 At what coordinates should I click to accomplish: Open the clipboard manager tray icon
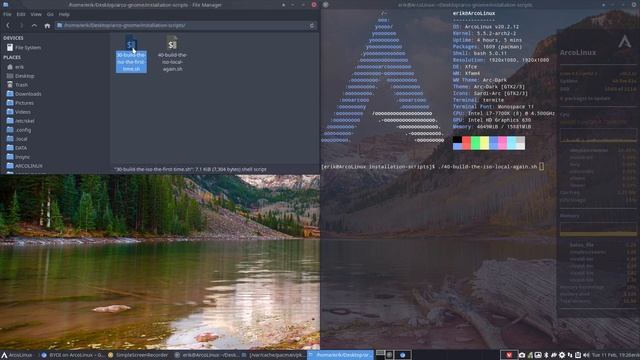(578, 355)
